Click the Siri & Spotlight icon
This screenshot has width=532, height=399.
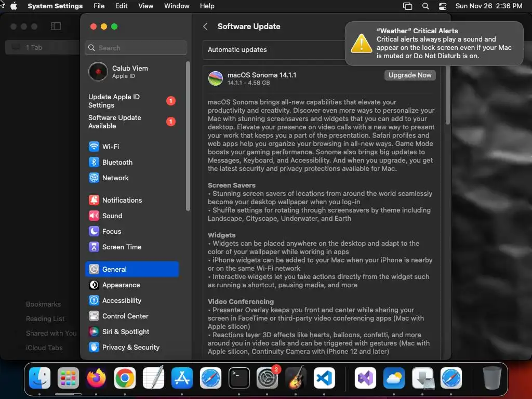94,332
